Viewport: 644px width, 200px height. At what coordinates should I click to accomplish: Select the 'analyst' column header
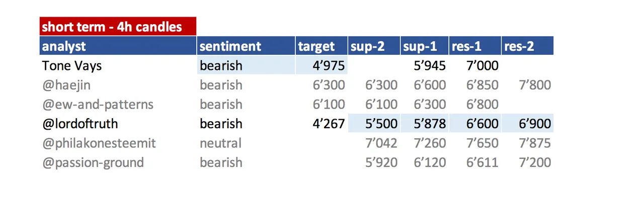(x=118, y=46)
